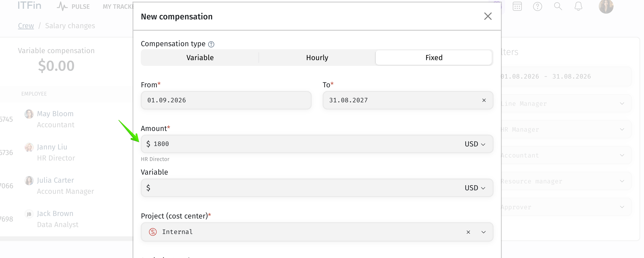The height and width of the screenshot is (258, 644).
Task: Open the date range filter 01.08.2026 - 31.08.2026
Action: 566,76
